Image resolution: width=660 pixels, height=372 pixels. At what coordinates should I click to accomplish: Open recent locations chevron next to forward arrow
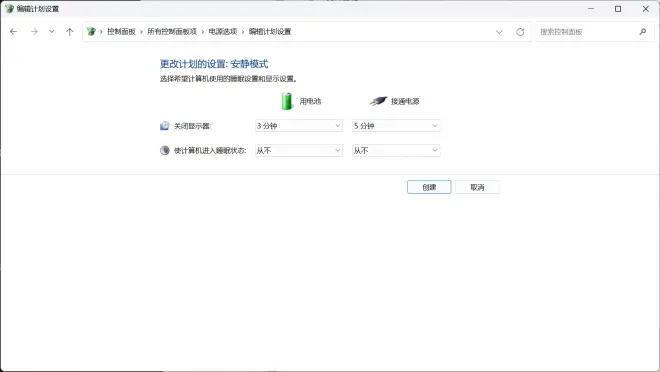point(51,32)
